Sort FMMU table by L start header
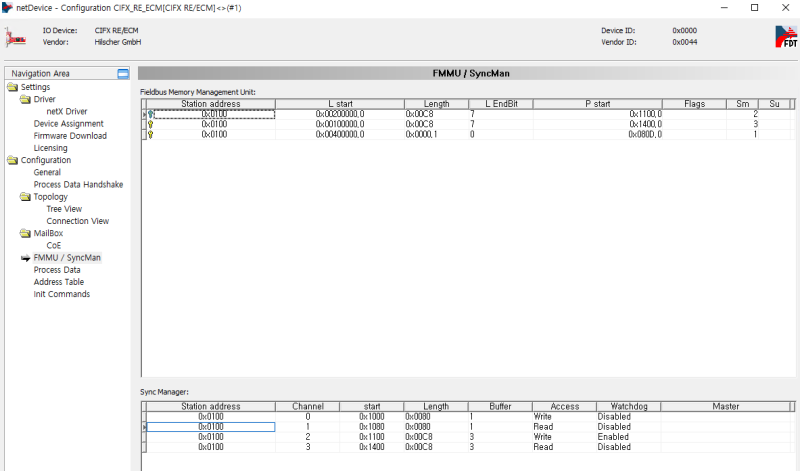800x471 pixels. 340,104
